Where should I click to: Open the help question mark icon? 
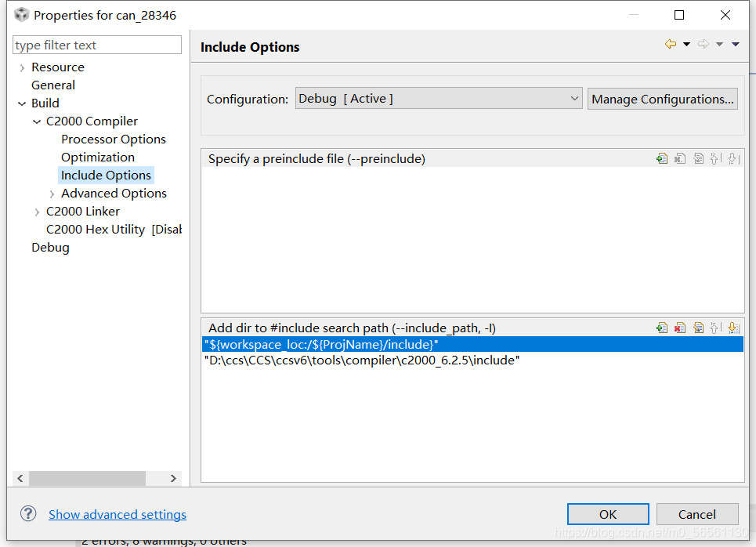coord(28,514)
